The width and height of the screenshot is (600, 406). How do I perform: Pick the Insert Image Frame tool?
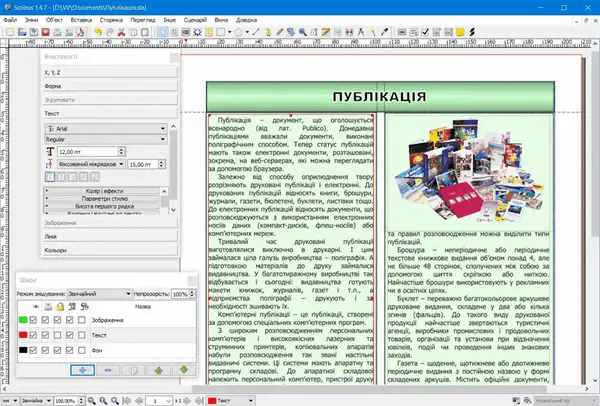[x=186, y=32]
